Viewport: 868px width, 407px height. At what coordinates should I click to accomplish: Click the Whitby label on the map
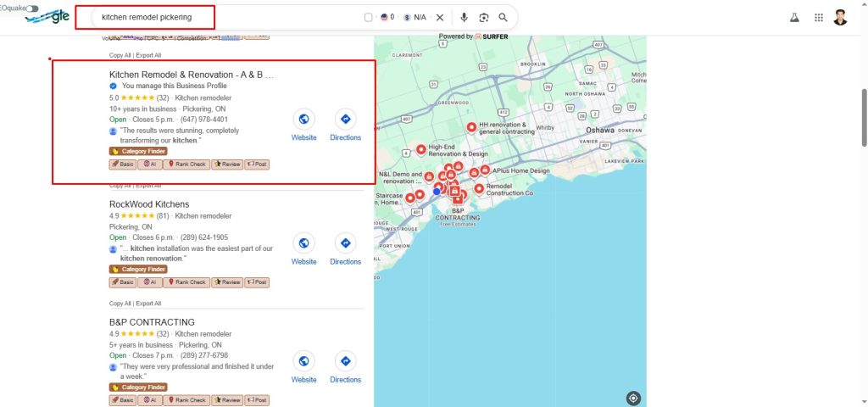545,128
